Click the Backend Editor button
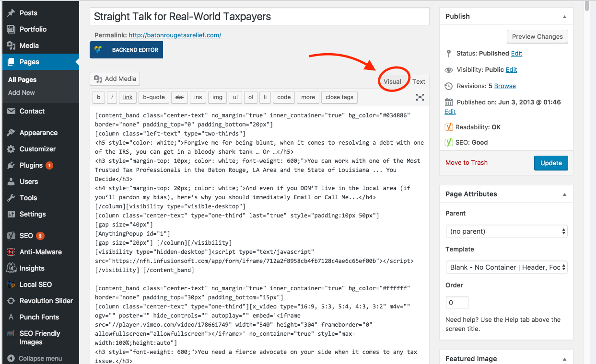This screenshot has width=596, height=364. pyautogui.click(x=126, y=50)
